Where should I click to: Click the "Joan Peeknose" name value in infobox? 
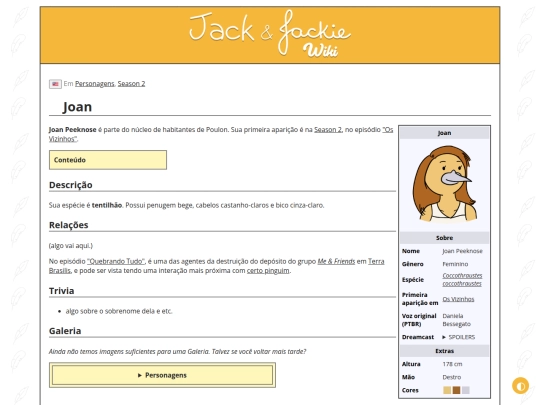click(x=462, y=251)
